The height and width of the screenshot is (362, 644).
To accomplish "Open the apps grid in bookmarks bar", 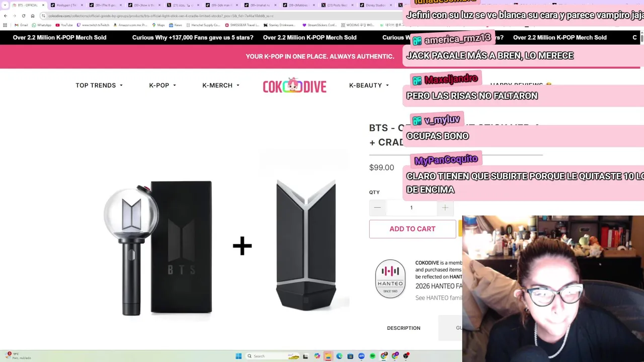I will (5, 25).
